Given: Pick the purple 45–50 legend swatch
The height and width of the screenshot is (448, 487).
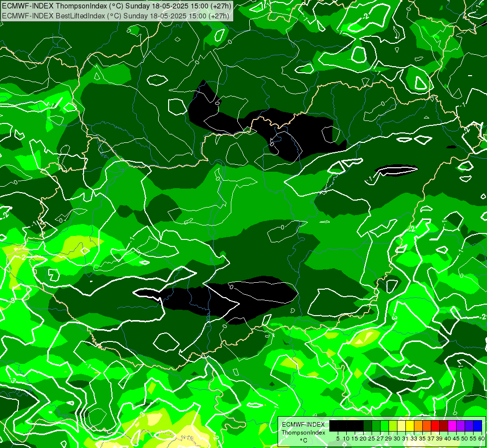Looking at the screenshot, I should [461, 426].
